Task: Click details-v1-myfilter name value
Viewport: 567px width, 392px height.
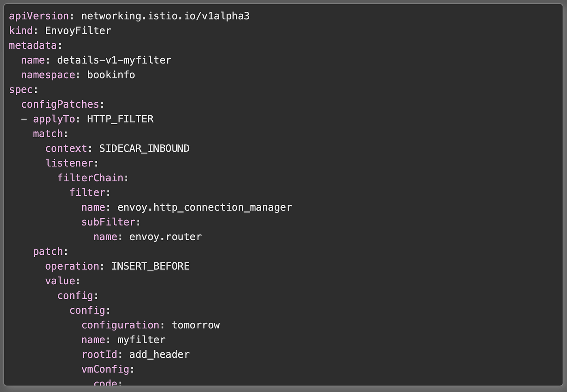Action: tap(114, 60)
